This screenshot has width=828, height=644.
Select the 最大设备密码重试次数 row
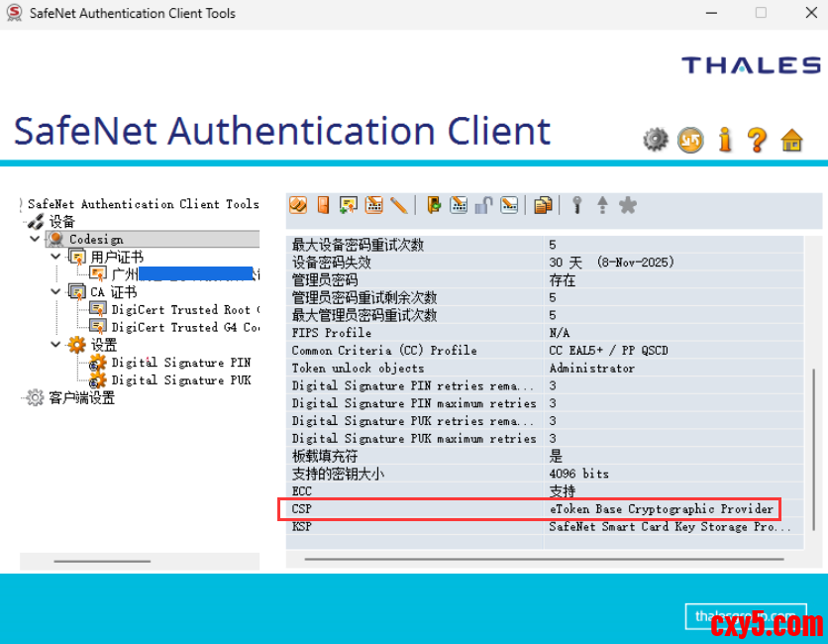tap(545, 245)
